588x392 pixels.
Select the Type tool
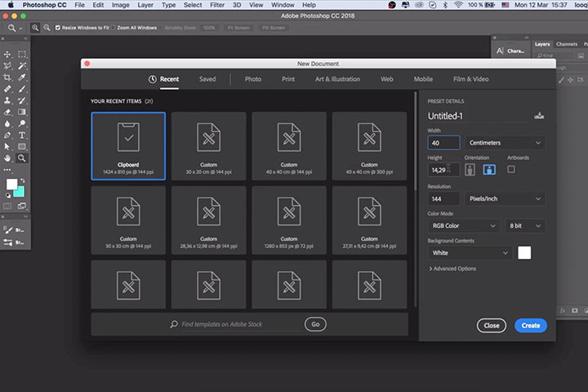click(x=22, y=135)
